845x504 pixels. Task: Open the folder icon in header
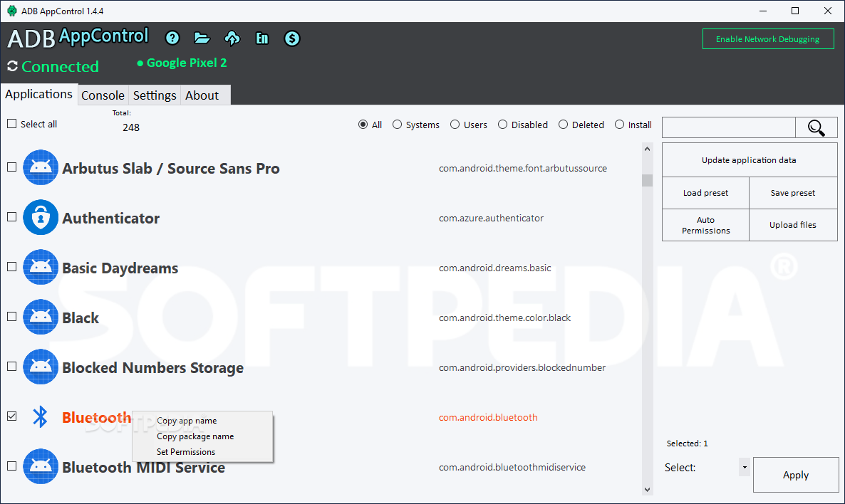(202, 38)
